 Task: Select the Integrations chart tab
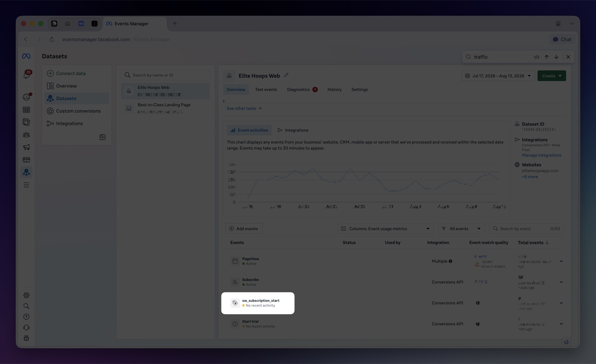pyautogui.click(x=293, y=130)
